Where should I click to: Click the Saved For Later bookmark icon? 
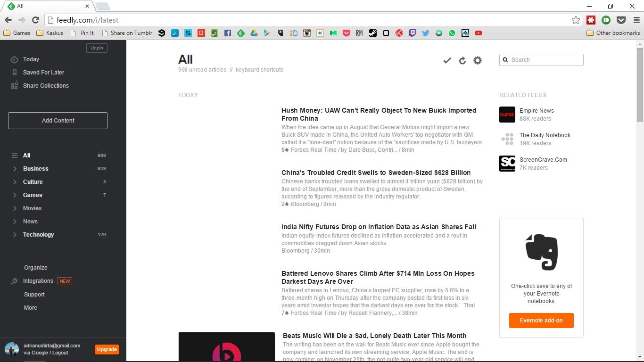[x=14, y=73]
